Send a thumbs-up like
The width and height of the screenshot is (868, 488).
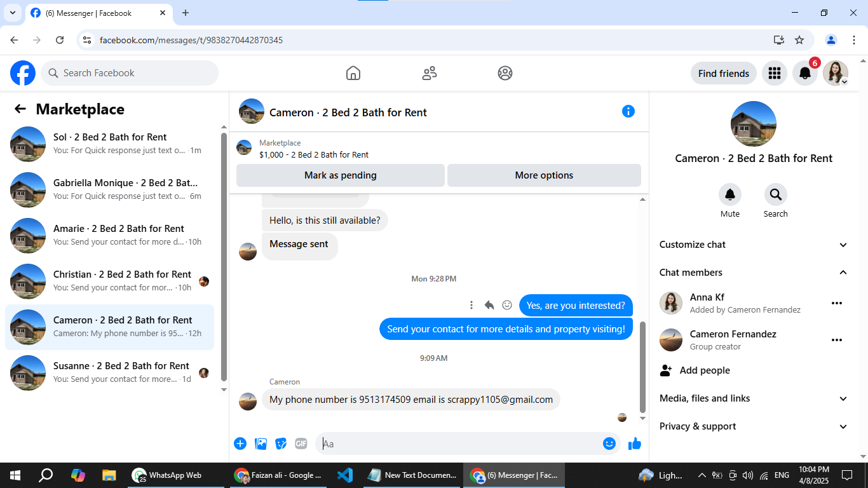[x=634, y=444]
